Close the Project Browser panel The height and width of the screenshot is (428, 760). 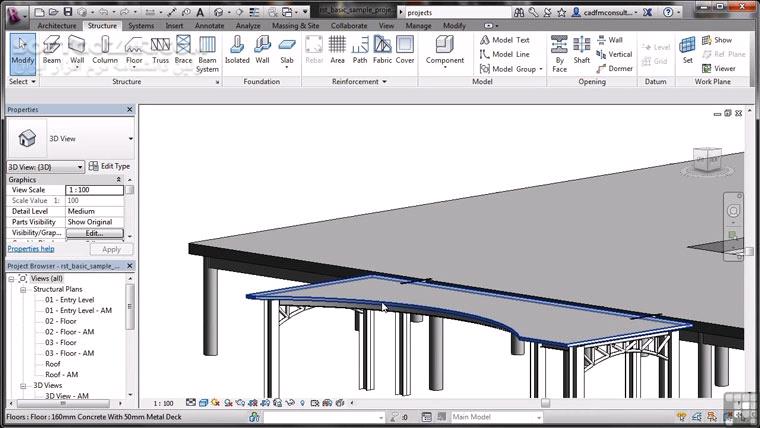(129, 266)
